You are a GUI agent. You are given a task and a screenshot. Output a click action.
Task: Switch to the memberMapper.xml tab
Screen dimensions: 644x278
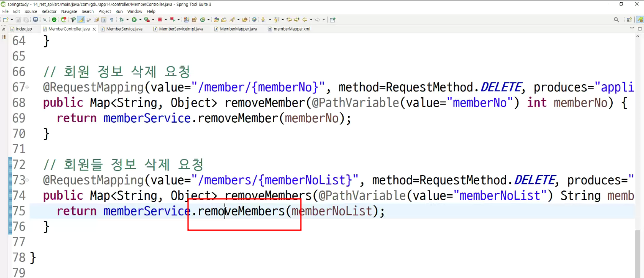[x=292, y=29]
